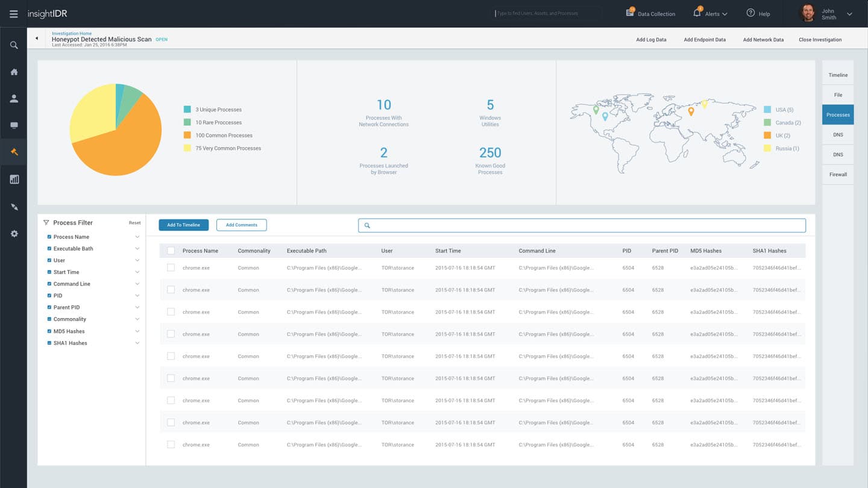Uncheck the Process Name filter checkbox

click(49, 237)
